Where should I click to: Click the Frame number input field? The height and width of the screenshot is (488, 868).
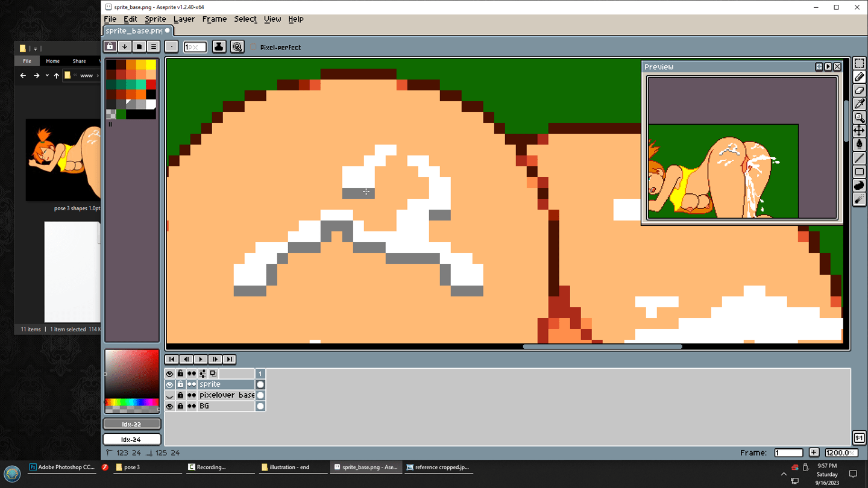[788, 452]
